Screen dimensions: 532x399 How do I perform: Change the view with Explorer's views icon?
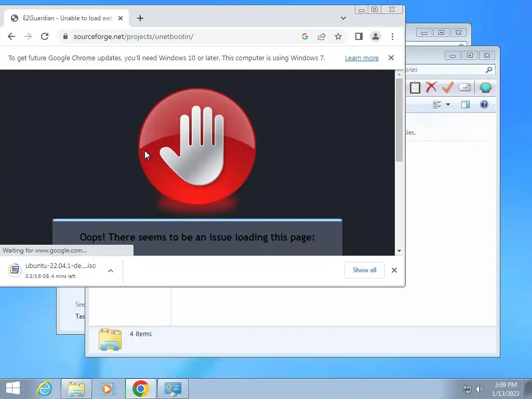tap(437, 104)
